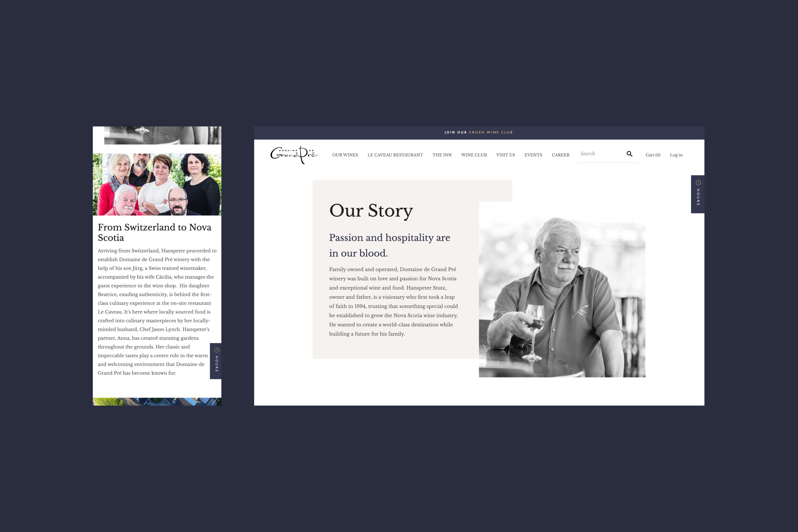The width and height of the screenshot is (798, 532).
Task: Click the Crush Wine Club banner link
Action: (491, 132)
